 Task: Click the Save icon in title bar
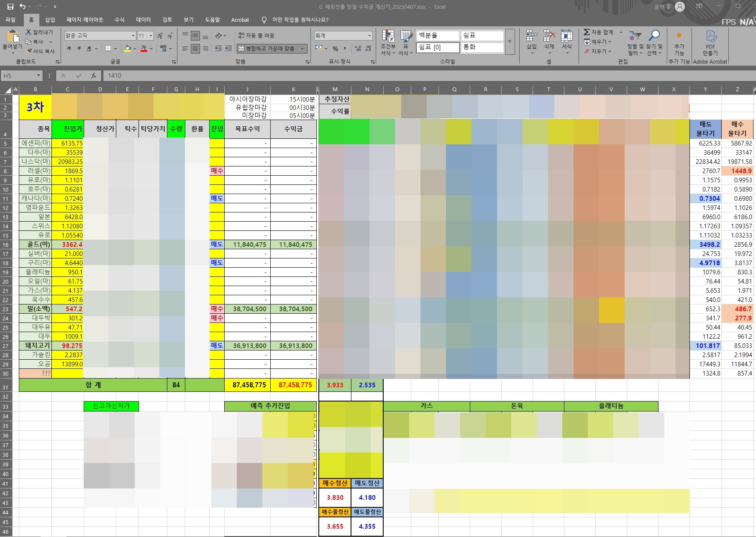[x=10, y=7]
